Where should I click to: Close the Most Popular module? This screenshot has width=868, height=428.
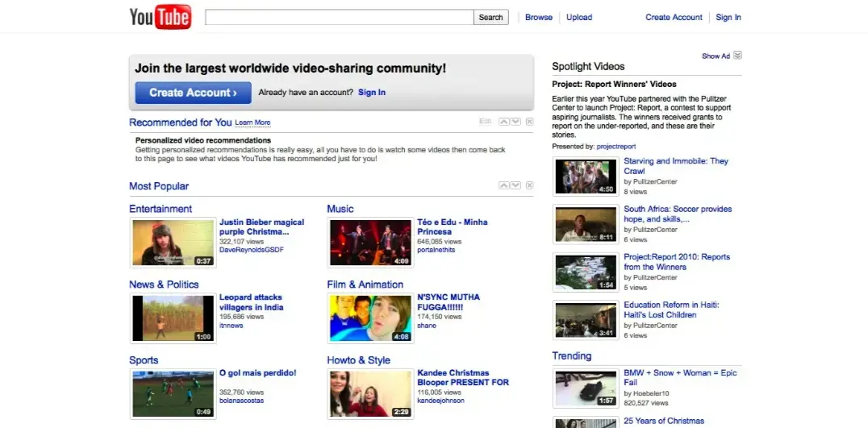click(x=530, y=185)
